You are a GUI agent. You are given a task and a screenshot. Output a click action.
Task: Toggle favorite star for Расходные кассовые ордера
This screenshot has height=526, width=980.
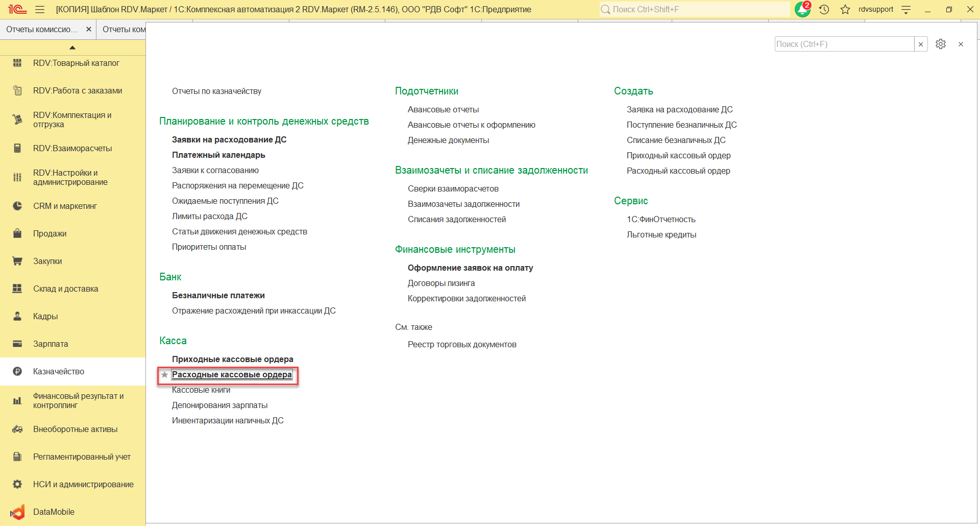coord(164,375)
